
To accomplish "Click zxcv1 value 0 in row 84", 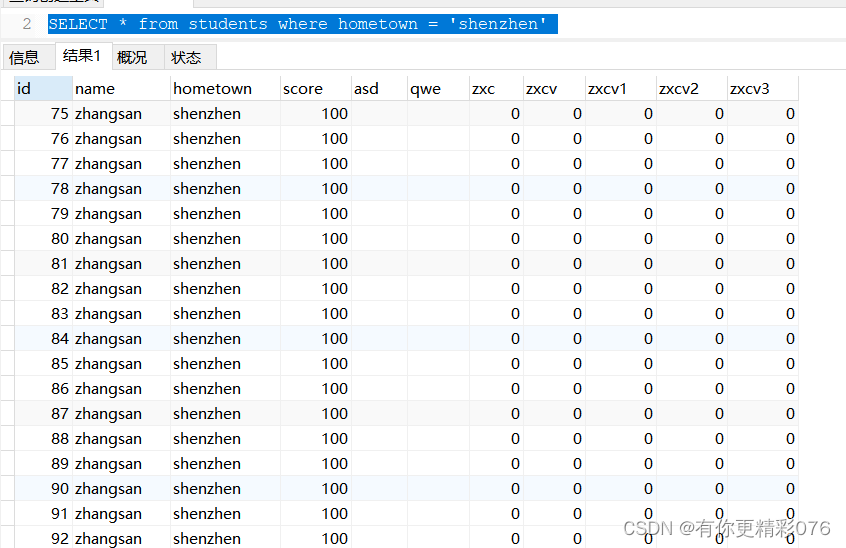I will [621, 339].
